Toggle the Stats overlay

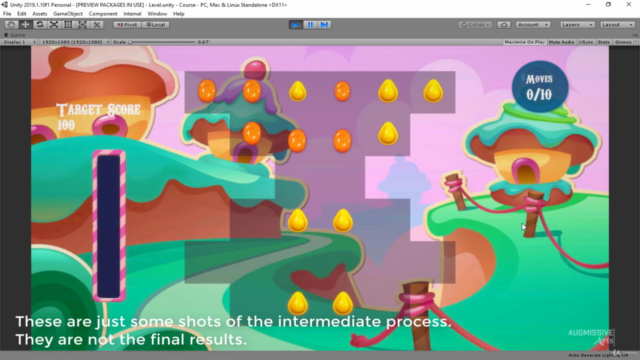pyautogui.click(x=604, y=42)
